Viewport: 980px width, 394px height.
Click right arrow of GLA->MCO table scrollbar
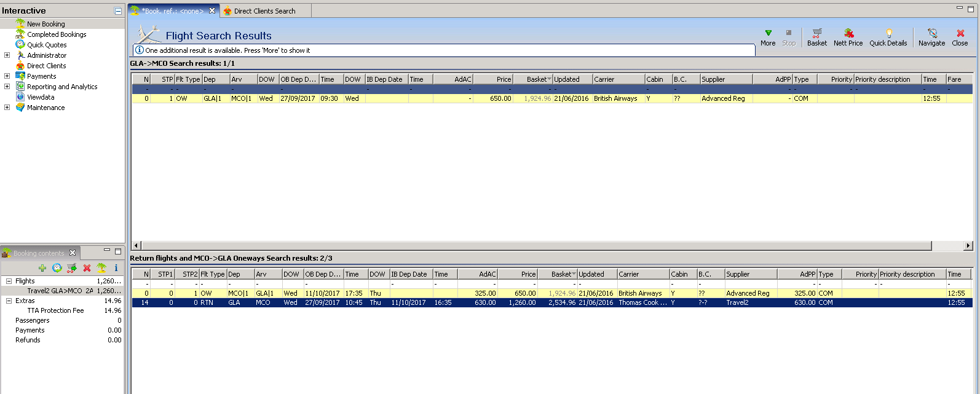(968, 245)
